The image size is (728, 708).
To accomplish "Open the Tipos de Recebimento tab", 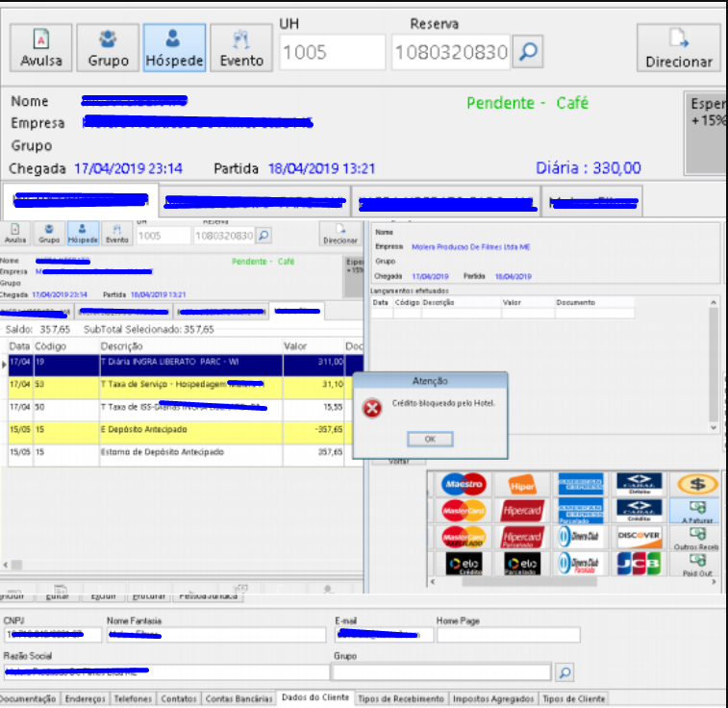I will tap(401, 698).
